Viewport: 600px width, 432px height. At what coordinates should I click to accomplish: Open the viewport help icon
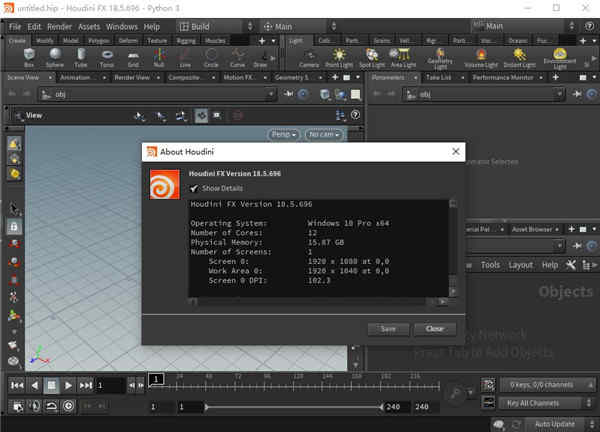tap(355, 115)
